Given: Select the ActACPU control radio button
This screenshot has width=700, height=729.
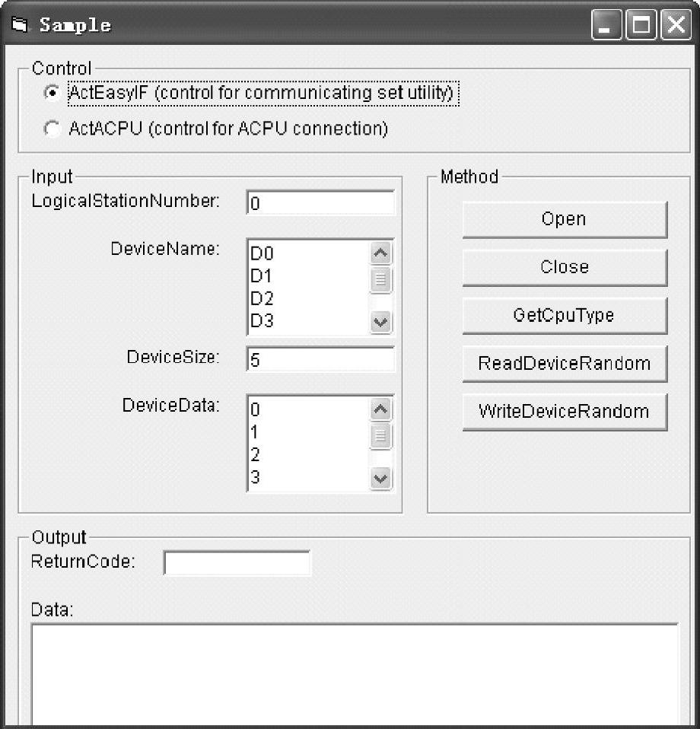Looking at the screenshot, I should click(52, 129).
